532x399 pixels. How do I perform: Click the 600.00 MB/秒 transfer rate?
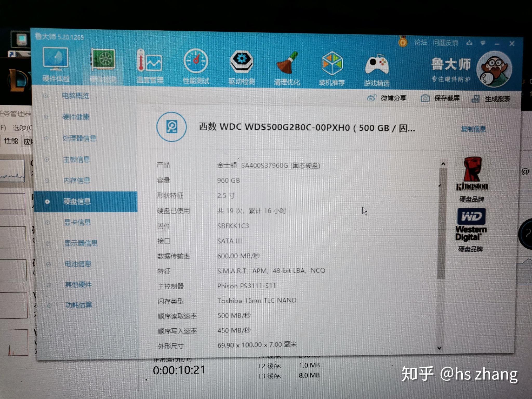tap(238, 256)
